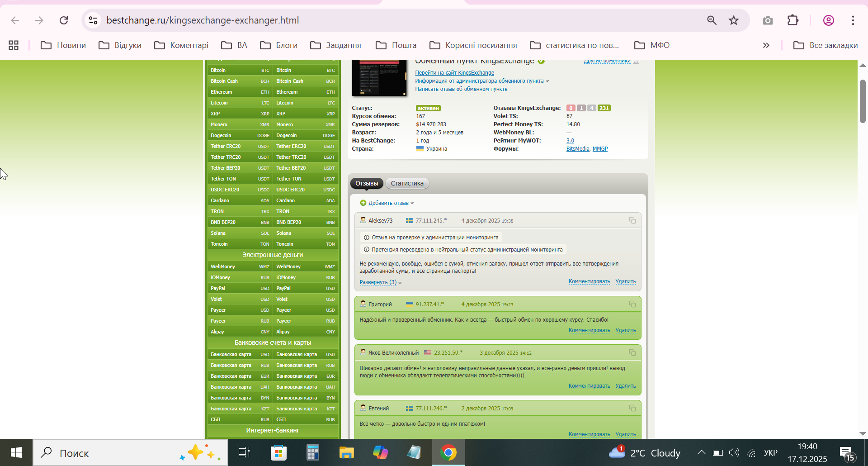868x466 pixels.
Task: Open Windows Start menu
Action: [16, 452]
